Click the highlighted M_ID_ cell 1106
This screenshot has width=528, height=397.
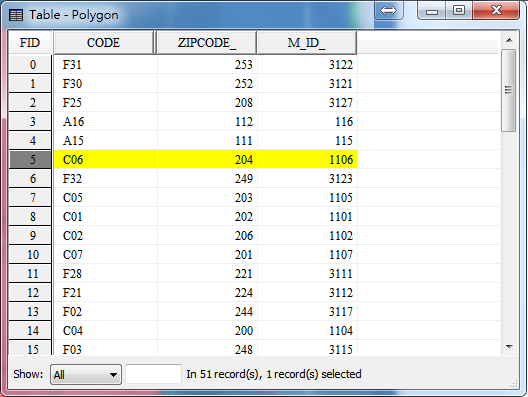pyautogui.click(x=307, y=159)
